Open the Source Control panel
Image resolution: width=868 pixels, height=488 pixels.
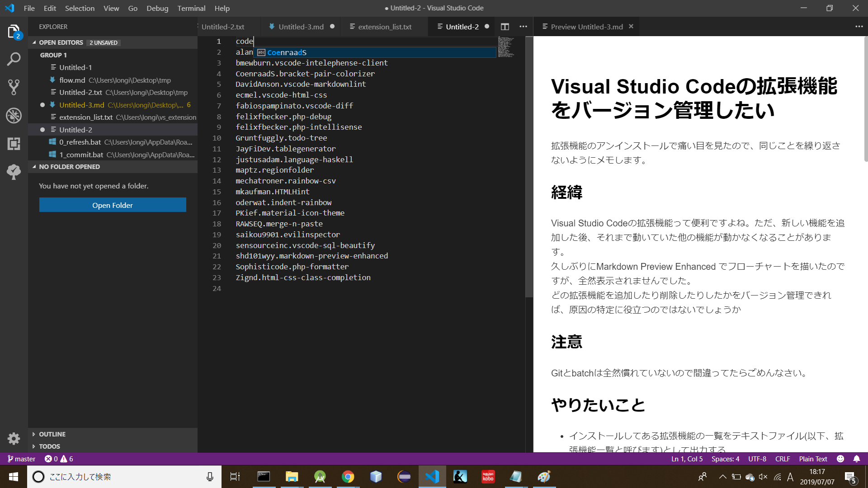click(x=14, y=87)
